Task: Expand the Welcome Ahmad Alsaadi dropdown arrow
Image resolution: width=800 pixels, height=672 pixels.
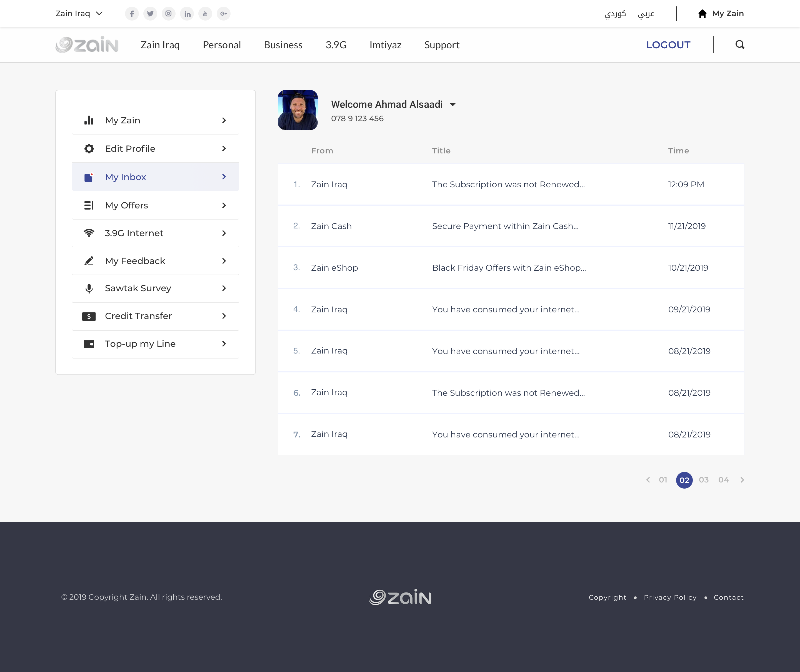Action: click(x=452, y=104)
